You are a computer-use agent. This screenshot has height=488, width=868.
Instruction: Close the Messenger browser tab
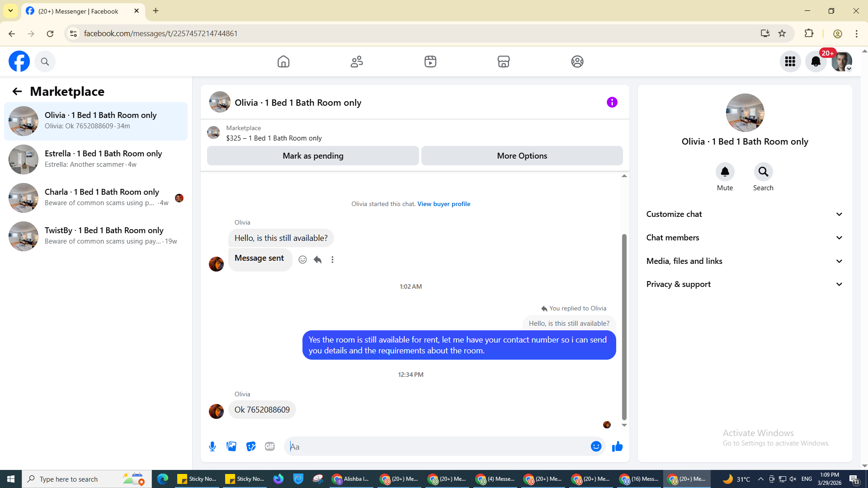coord(137,11)
